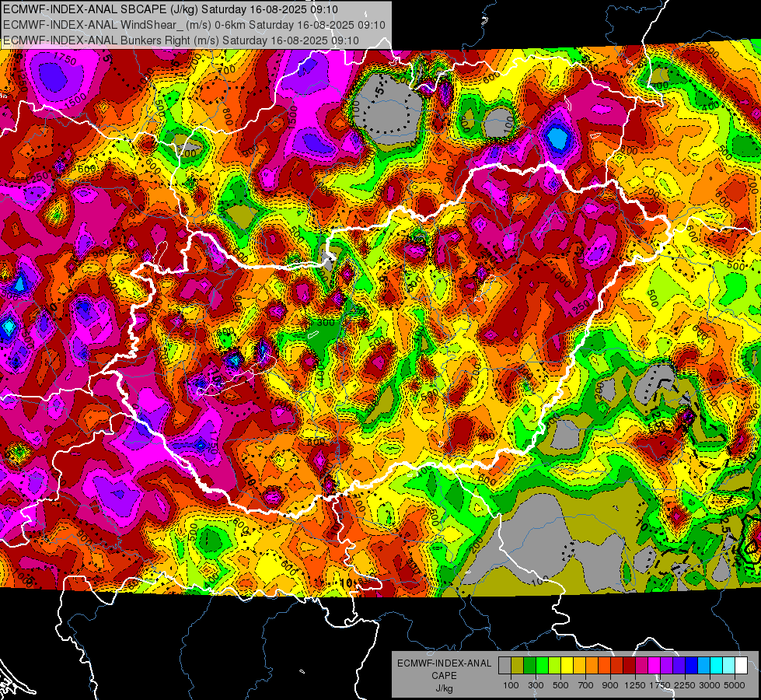This screenshot has height=700, width=761.
Task: Click the gold legend swatch above 700
Action: (x=579, y=665)
